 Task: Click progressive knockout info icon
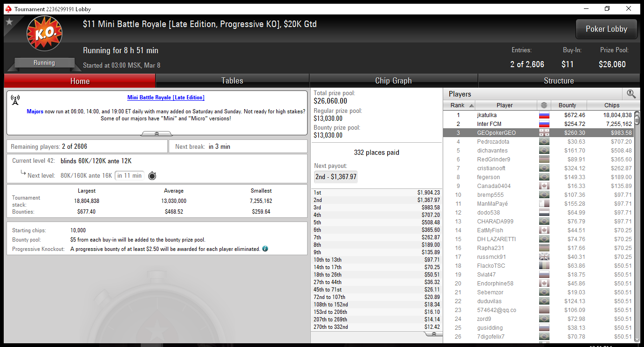point(265,249)
